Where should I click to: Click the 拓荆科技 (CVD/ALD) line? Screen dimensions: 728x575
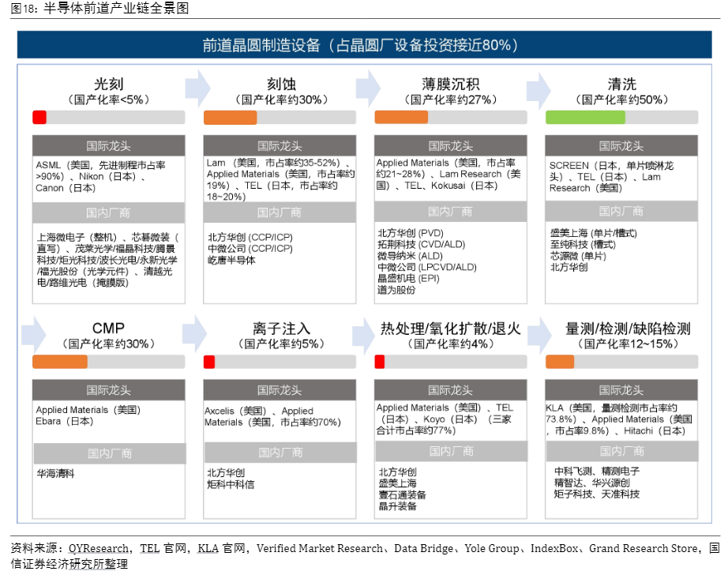[x=422, y=244]
